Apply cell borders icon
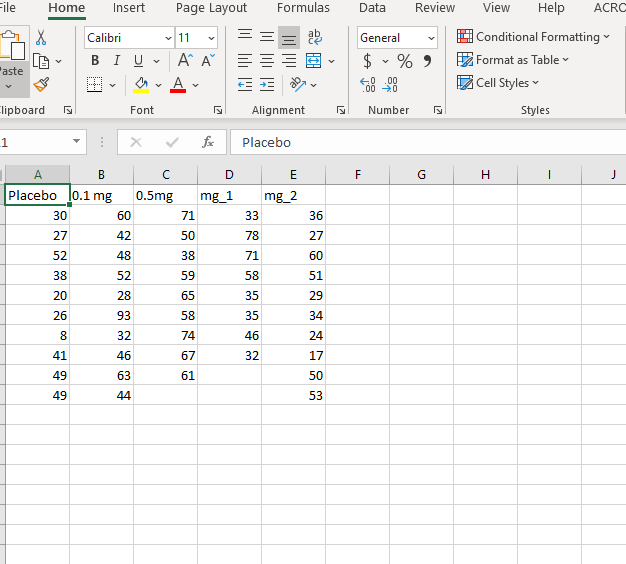This screenshot has height=564, width=626. [x=95, y=85]
